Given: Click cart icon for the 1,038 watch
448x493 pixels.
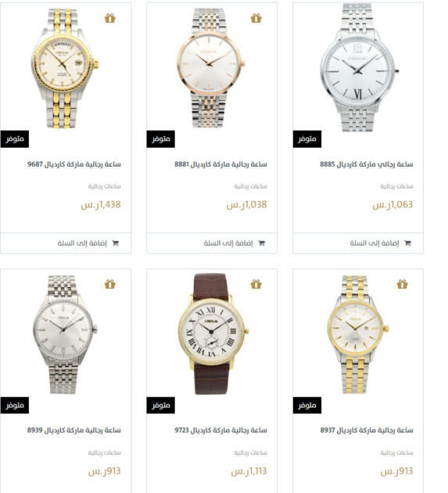Looking at the screenshot, I should 261,243.
